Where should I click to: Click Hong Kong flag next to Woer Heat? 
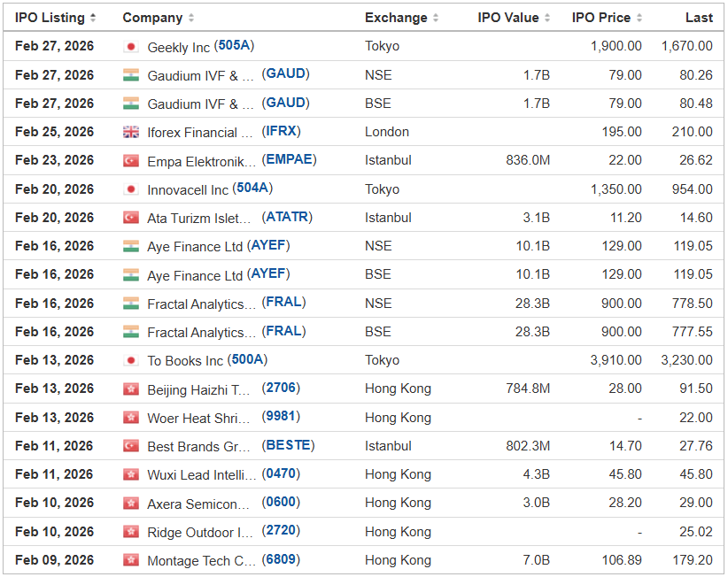tap(131, 418)
